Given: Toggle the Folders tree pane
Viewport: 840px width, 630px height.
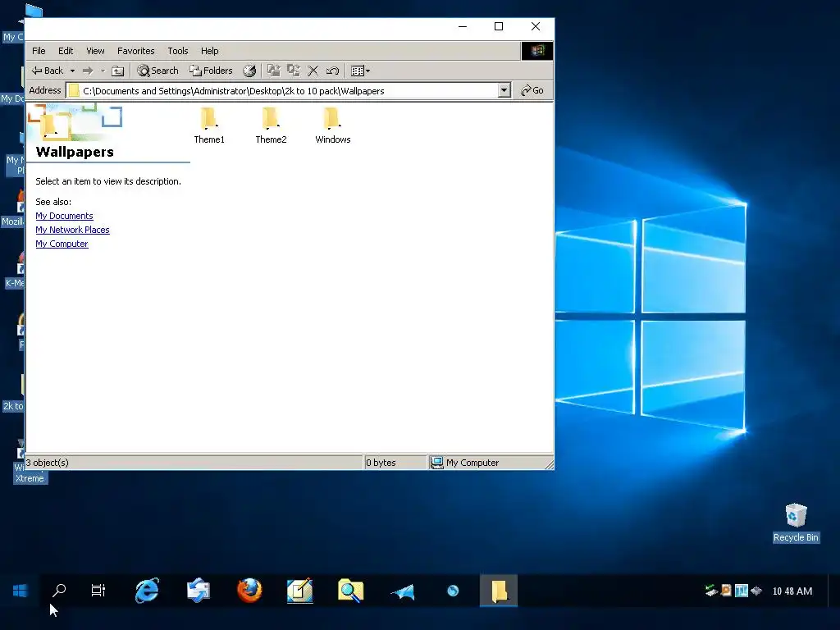Looking at the screenshot, I should pyautogui.click(x=211, y=71).
